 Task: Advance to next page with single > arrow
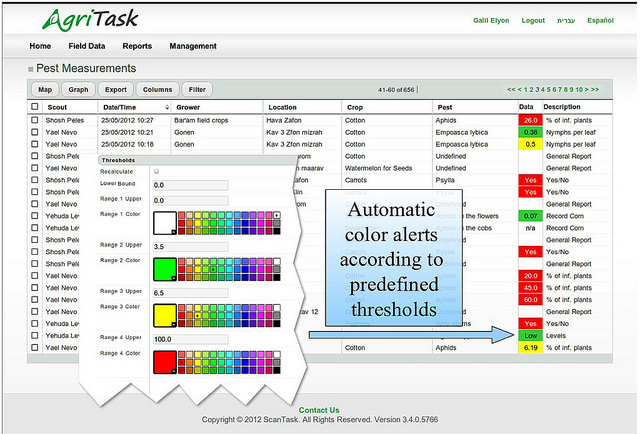coord(586,90)
